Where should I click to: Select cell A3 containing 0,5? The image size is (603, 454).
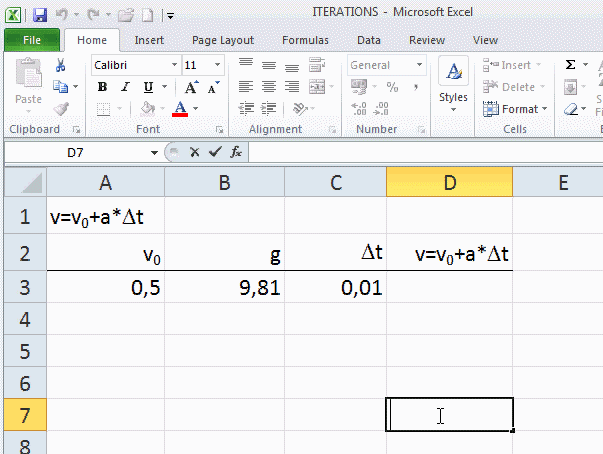[x=105, y=288]
